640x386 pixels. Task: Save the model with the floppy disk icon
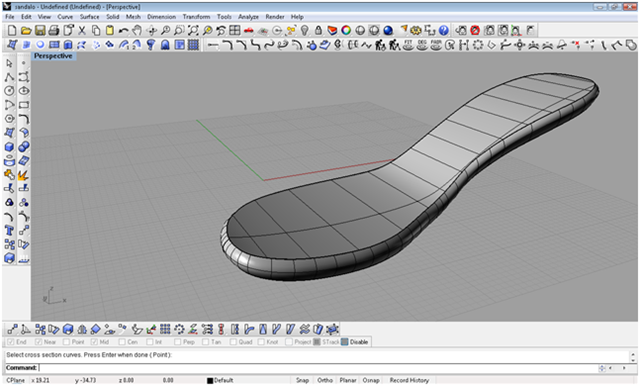point(40,30)
